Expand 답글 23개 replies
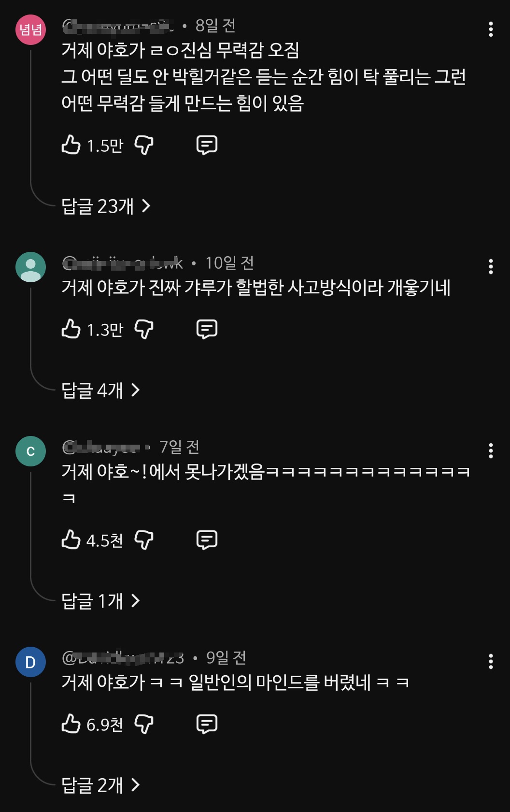The image size is (510, 812). tap(106, 206)
